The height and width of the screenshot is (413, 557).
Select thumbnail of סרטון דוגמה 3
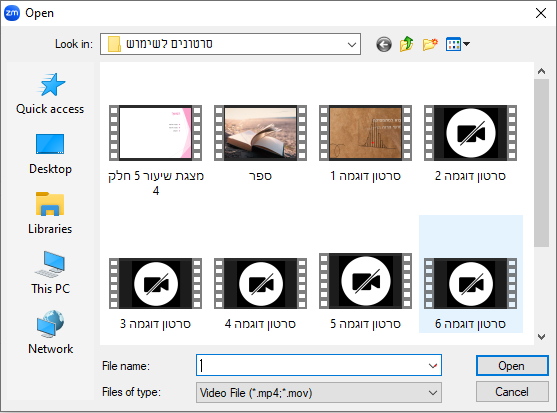point(155,283)
